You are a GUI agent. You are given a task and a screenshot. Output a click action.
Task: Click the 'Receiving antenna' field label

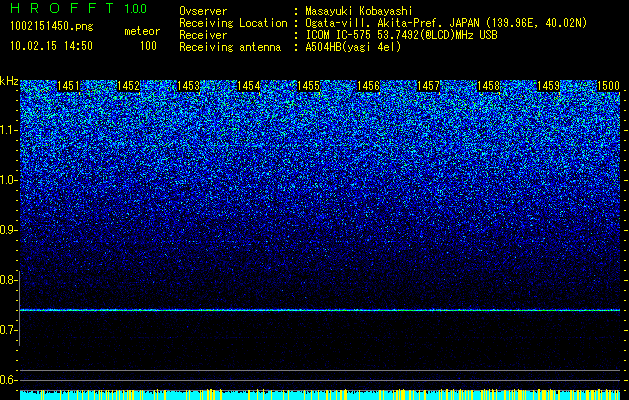coord(230,47)
